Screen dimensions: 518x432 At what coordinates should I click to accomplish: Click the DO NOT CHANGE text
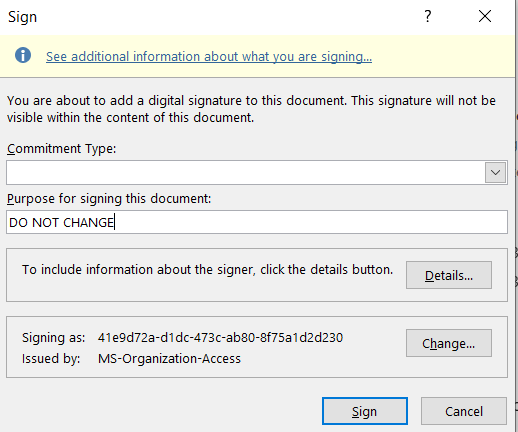(62, 222)
